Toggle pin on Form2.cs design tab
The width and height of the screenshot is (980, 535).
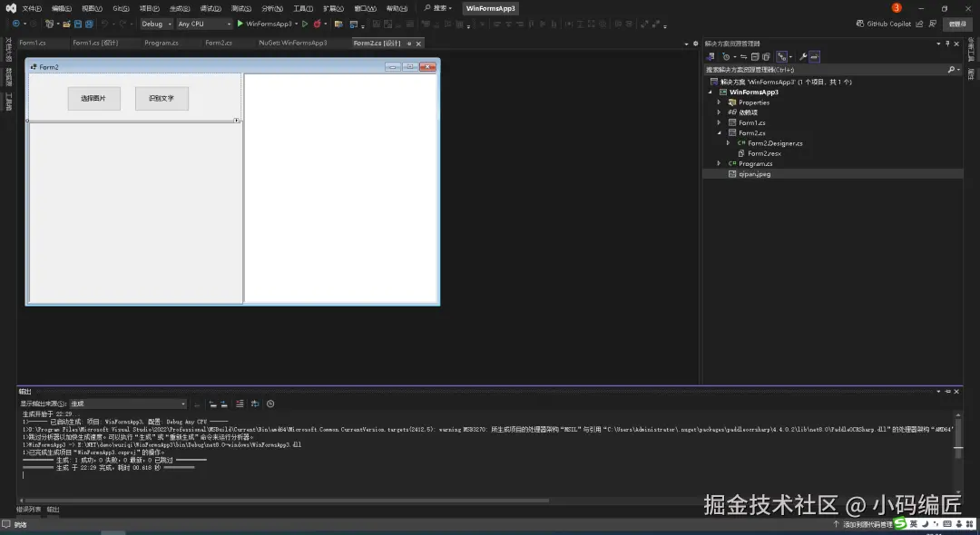pyautogui.click(x=408, y=44)
